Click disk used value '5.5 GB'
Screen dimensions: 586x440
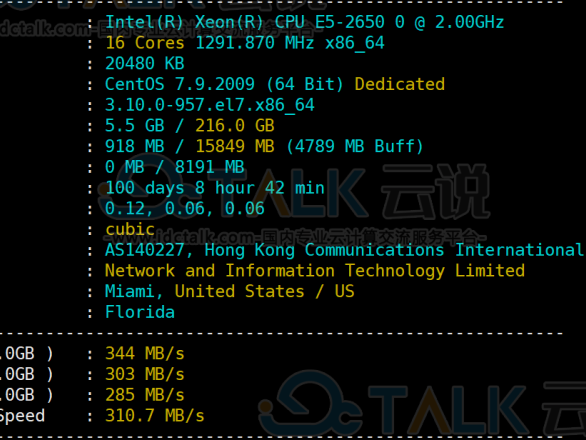(x=135, y=126)
